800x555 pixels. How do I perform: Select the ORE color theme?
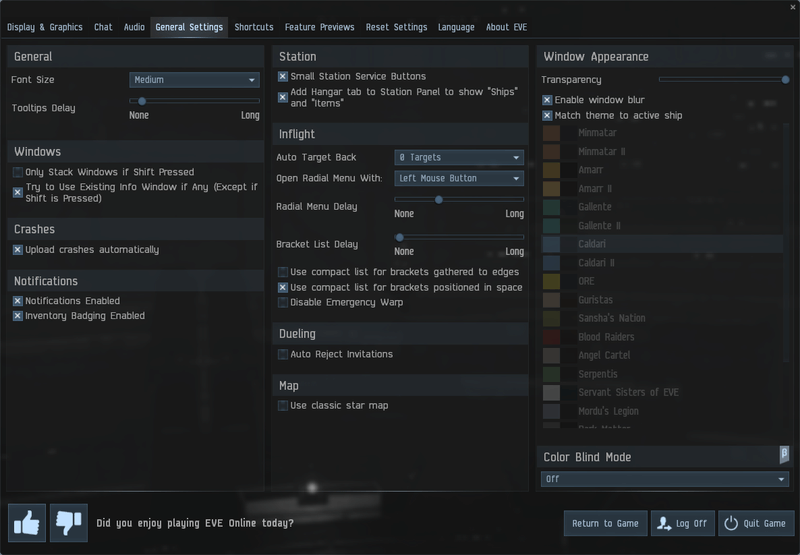(662, 281)
